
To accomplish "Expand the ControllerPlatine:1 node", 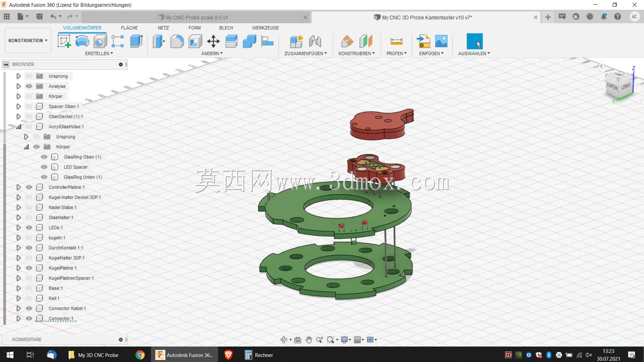I will pyautogui.click(x=18, y=187).
